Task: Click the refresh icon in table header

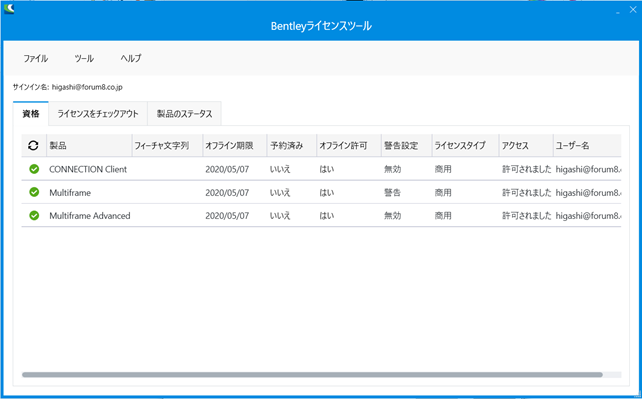Action: [x=33, y=145]
